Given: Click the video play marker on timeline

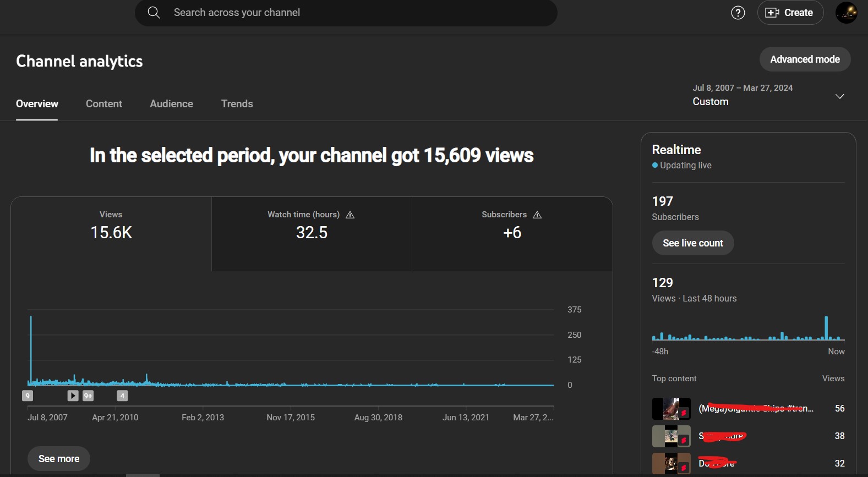Looking at the screenshot, I should point(73,396).
